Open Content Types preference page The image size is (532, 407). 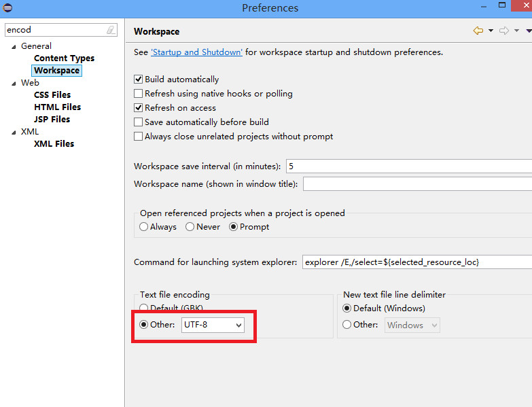[64, 58]
